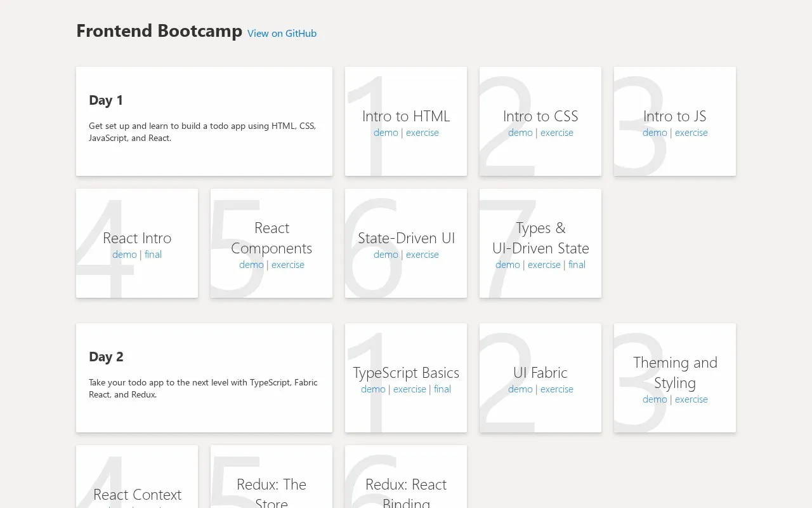Viewport: 812px width, 508px height.
Task: Click the Frontend Bootcamp page heading
Action: click(x=159, y=31)
